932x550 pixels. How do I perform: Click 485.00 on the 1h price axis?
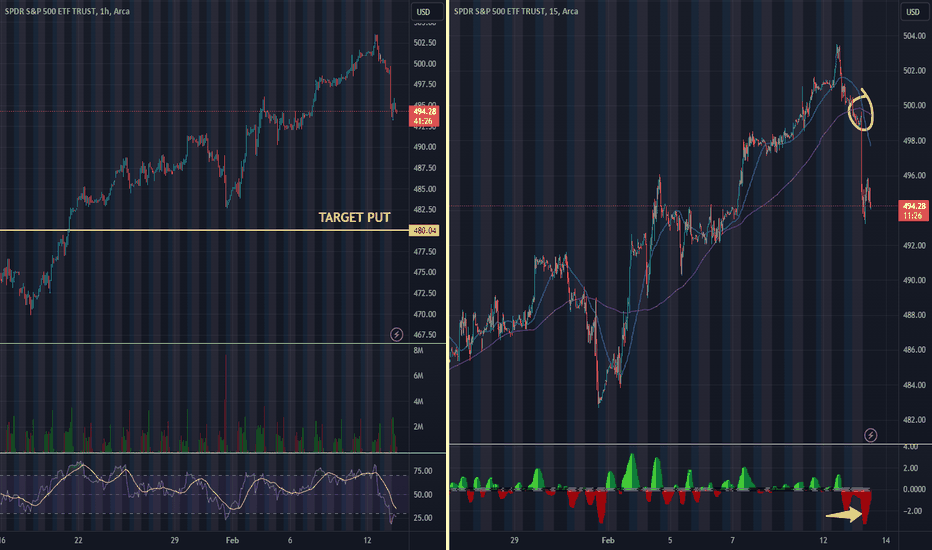(x=424, y=189)
